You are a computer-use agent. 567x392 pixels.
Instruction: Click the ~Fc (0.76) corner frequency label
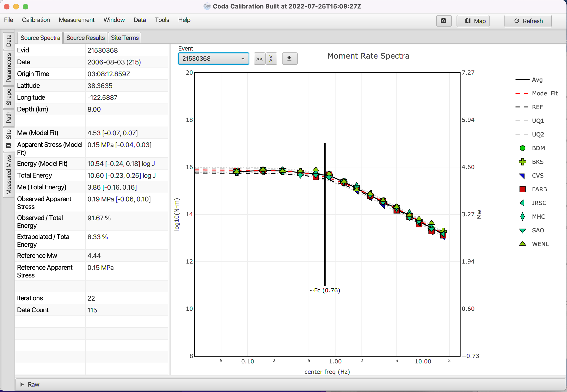click(325, 290)
